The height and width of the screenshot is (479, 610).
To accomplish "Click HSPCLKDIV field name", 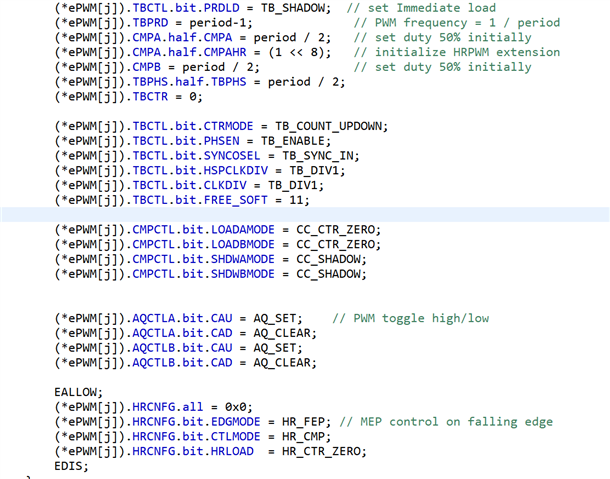I will [236, 171].
